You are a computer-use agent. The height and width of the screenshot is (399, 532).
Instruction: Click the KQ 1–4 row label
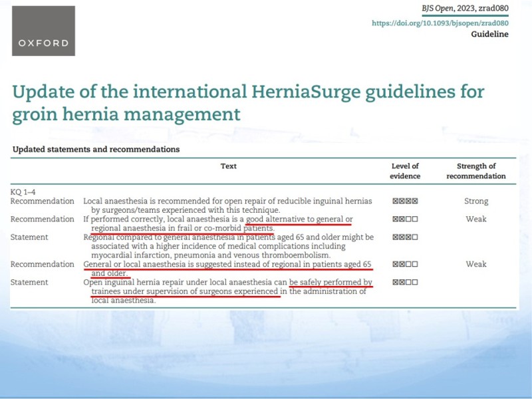click(x=23, y=192)
